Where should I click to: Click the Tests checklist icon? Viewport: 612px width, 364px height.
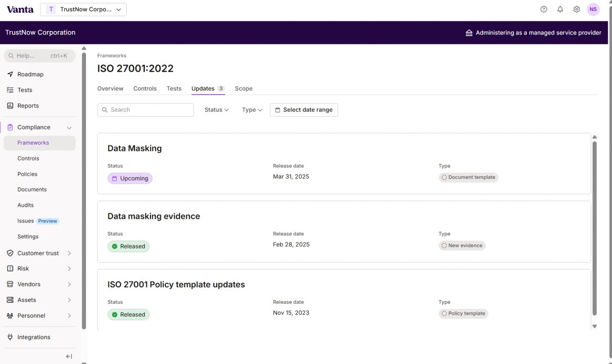coord(10,90)
